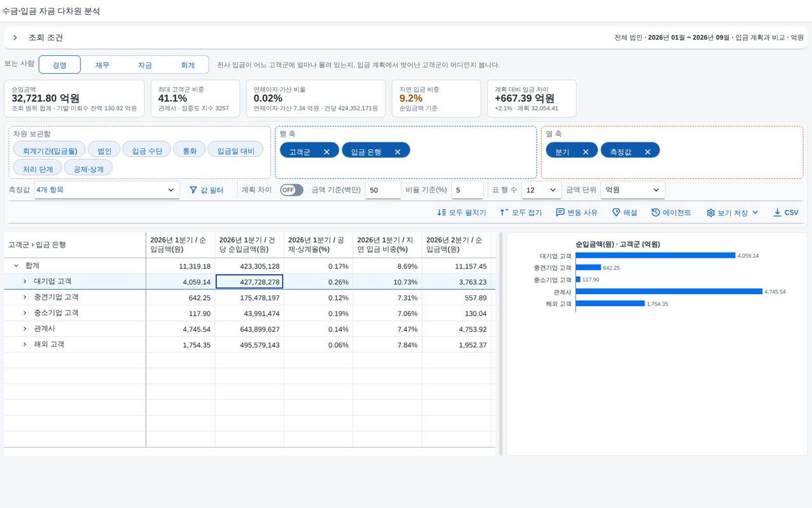Click the 대기업 고객 chart bar

click(x=655, y=255)
